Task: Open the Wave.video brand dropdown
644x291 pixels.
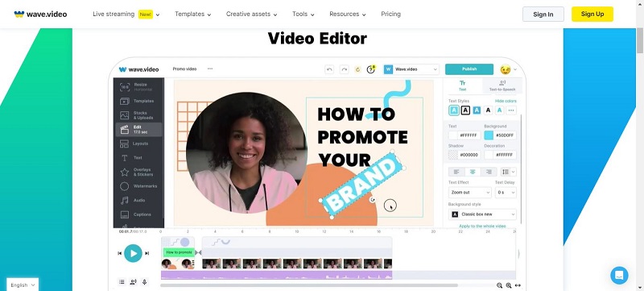Action: point(411,69)
